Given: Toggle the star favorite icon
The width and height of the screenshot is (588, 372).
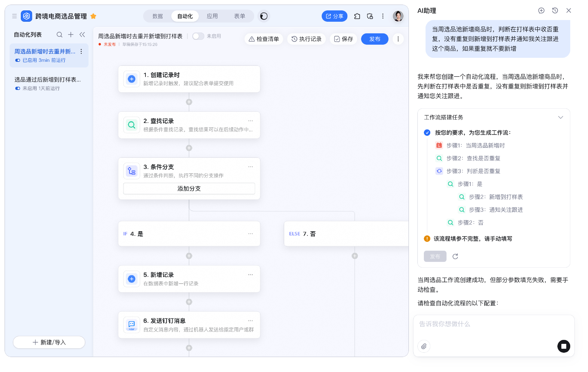Looking at the screenshot, I should [x=93, y=16].
